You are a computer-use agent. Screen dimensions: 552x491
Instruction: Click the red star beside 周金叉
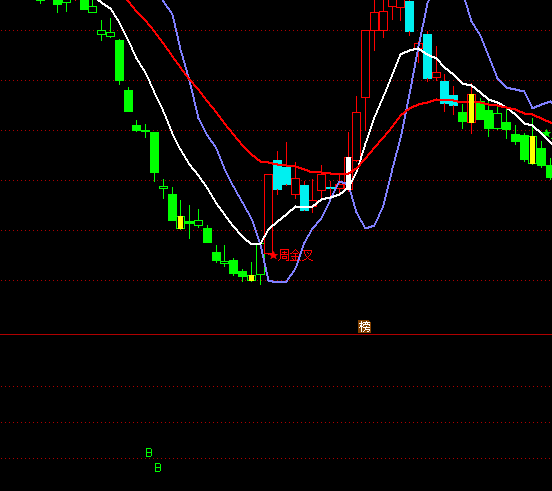pos(273,255)
